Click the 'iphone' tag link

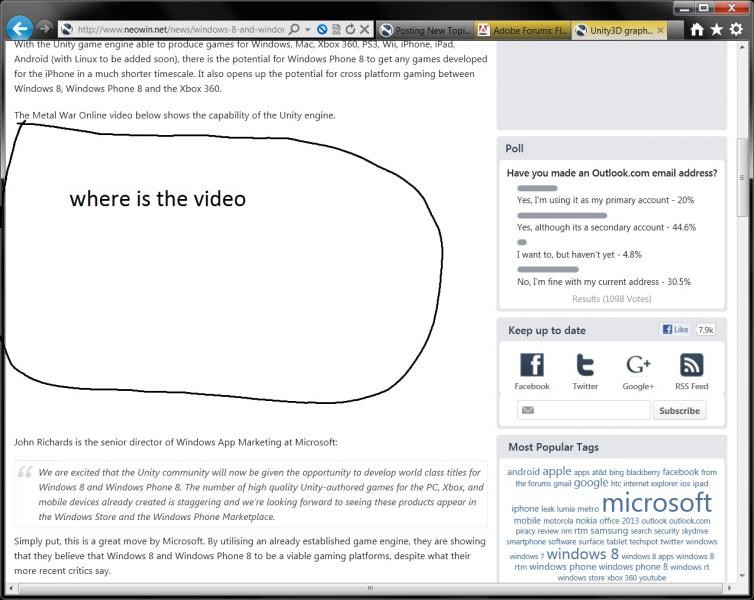(x=525, y=509)
